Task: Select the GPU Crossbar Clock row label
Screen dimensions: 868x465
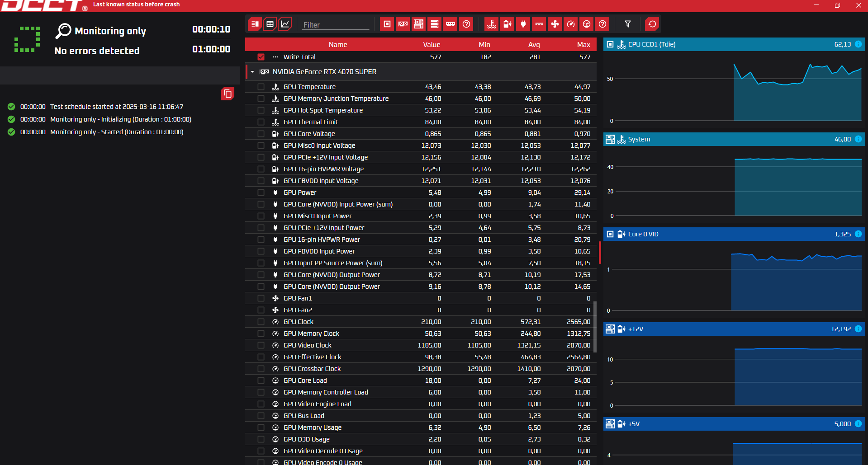Action: coord(312,369)
